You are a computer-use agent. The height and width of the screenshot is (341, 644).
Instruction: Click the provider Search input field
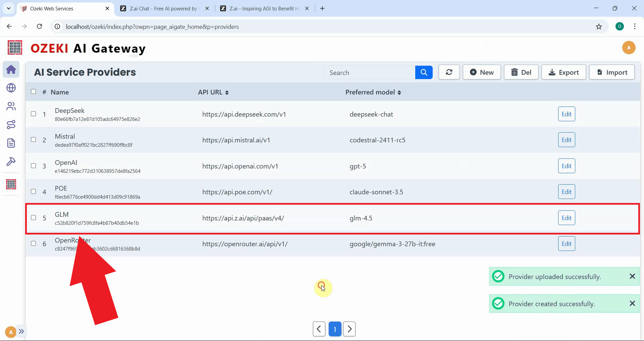click(x=370, y=73)
